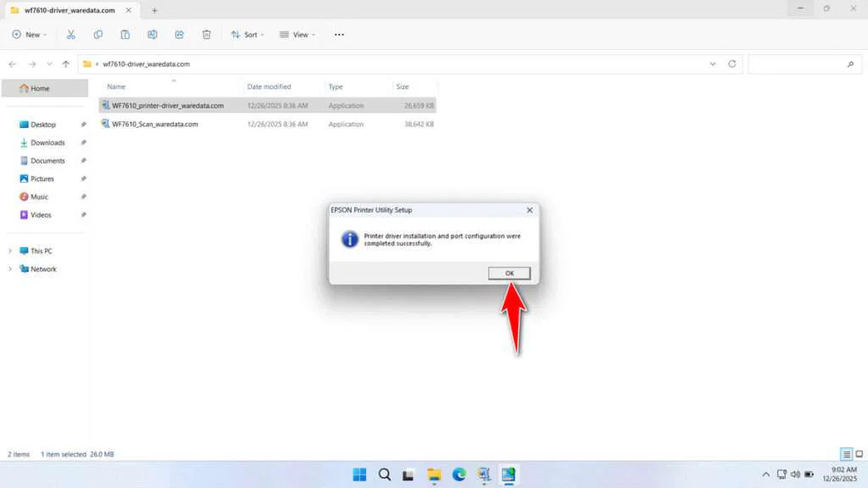The image size is (868, 488).
Task: Pin the Desktop folder in sidebar
Action: pyautogui.click(x=82, y=125)
